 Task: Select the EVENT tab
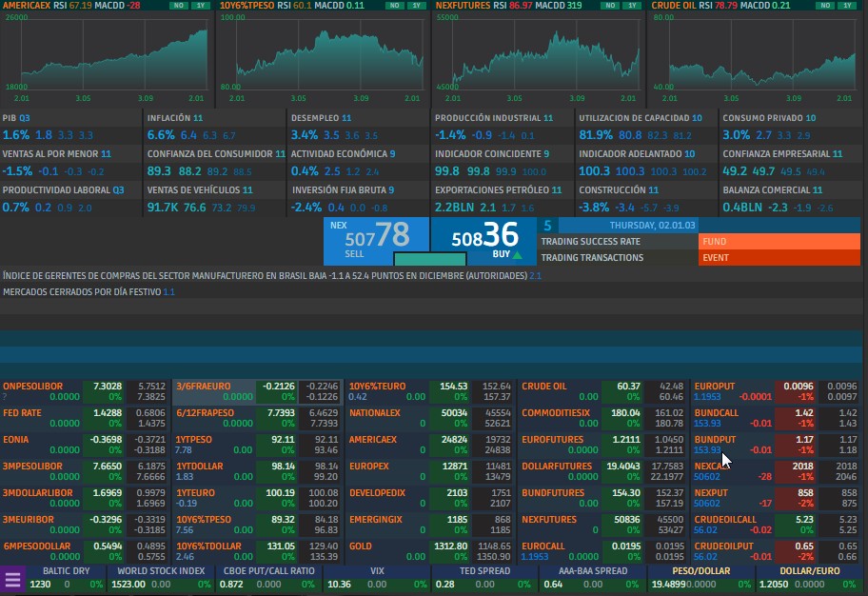point(779,258)
